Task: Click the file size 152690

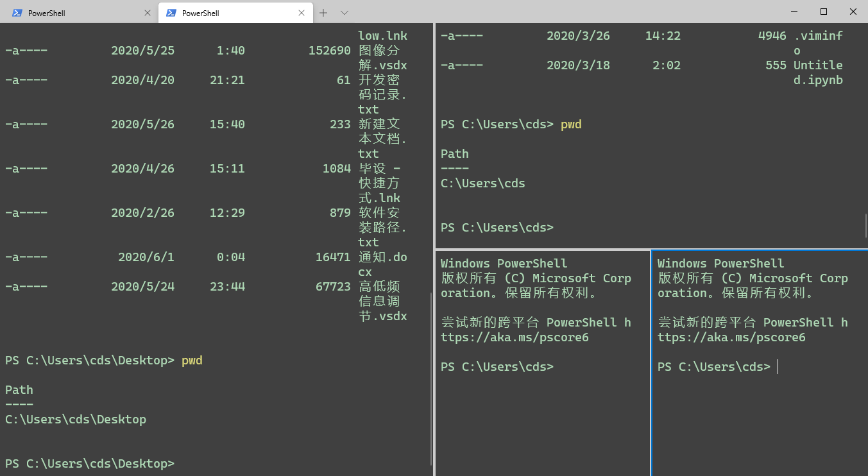Action: pyautogui.click(x=330, y=51)
